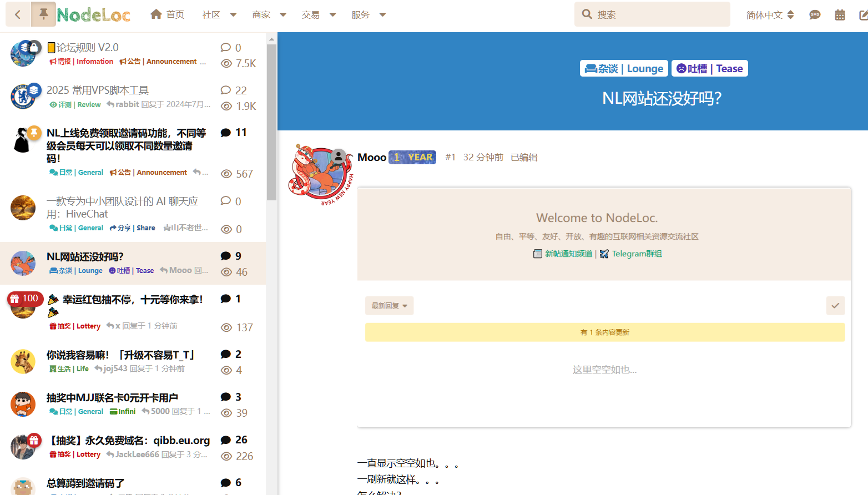Click the 吐槽 | Tease header badge
Screen dimensions: 868x495
[x=710, y=68]
